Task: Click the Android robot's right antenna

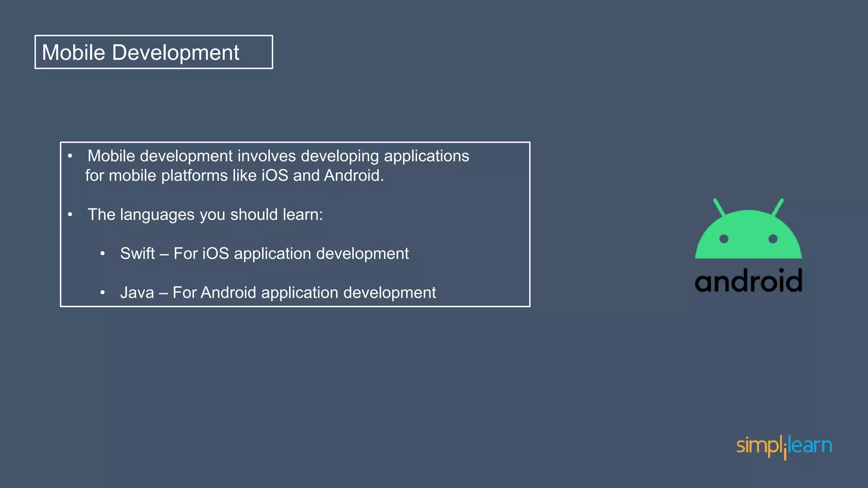Action: (778, 208)
